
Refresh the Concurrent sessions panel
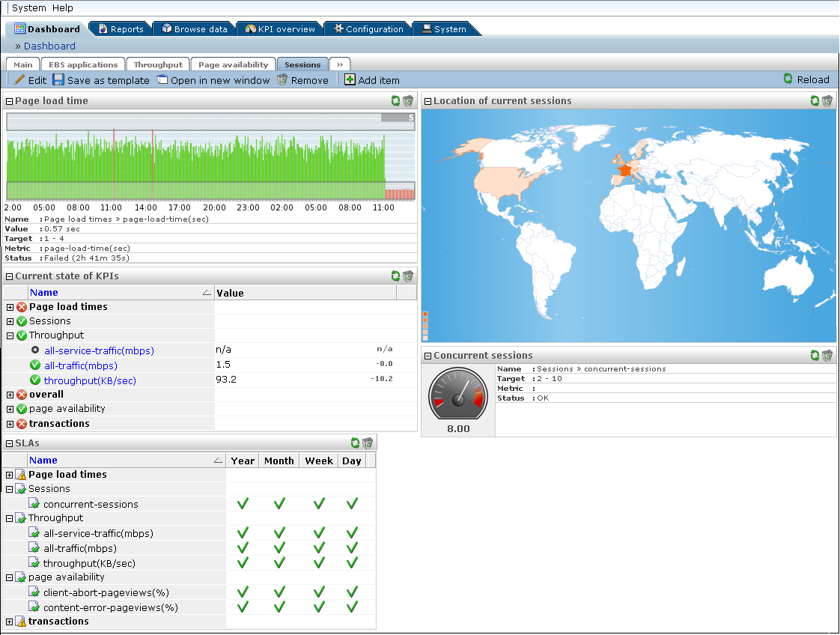tap(815, 355)
